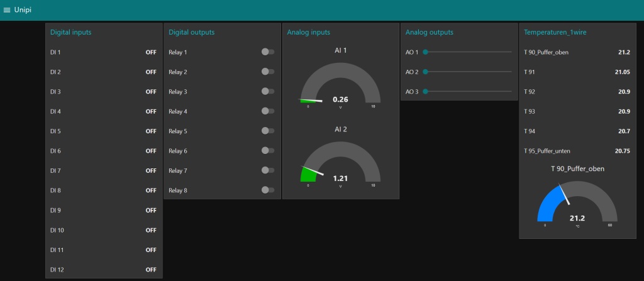Click the T 90_Puffer_oben row label
The image size is (644, 281).
tap(547, 52)
